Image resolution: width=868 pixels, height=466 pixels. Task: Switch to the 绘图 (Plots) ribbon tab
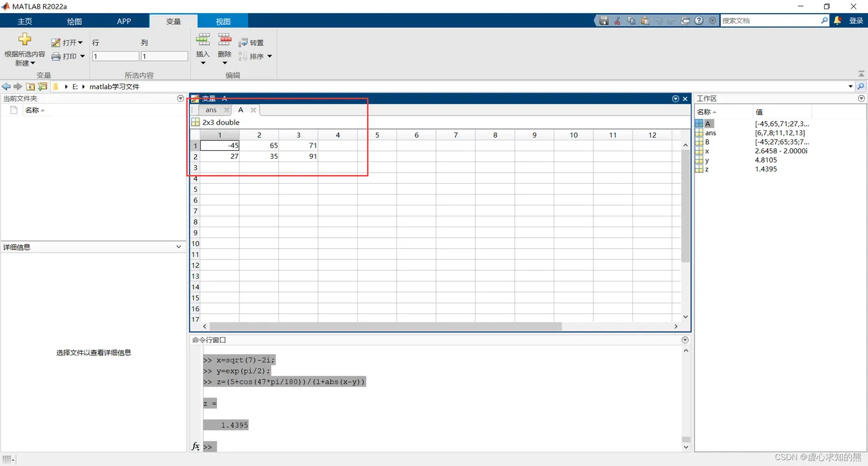74,21
